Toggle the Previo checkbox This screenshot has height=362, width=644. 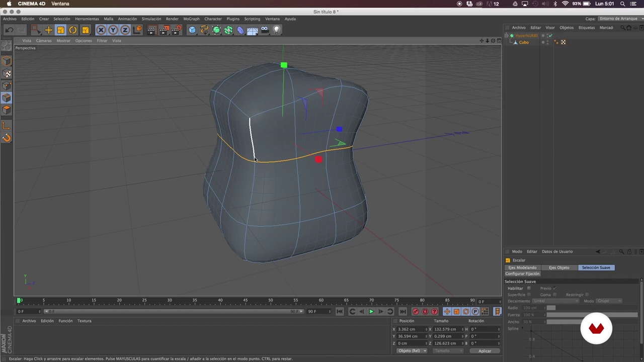554,288
